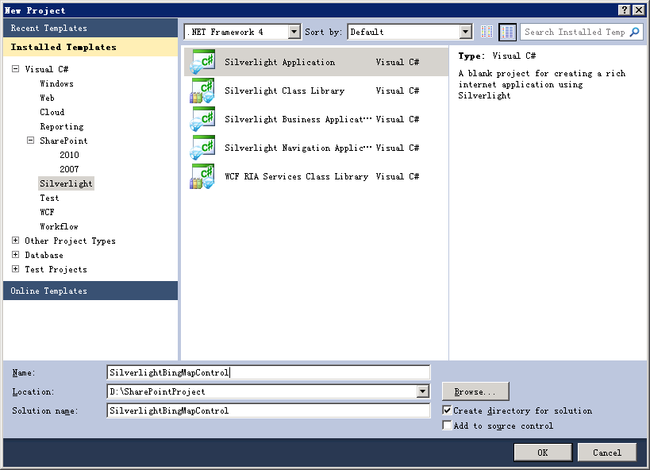Toggle Create directory for solution checkbox
Screen dimensions: 650x470
[x=447, y=410]
